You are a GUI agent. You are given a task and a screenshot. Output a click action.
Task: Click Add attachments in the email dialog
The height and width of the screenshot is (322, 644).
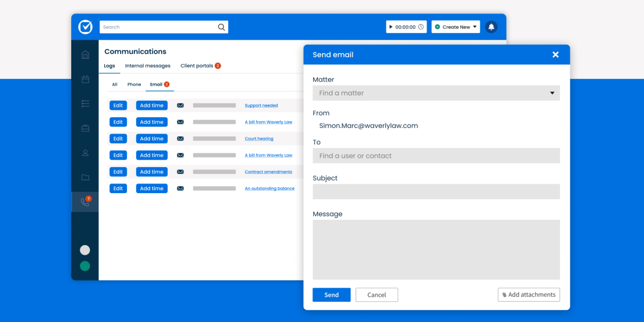pyautogui.click(x=529, y=295)
